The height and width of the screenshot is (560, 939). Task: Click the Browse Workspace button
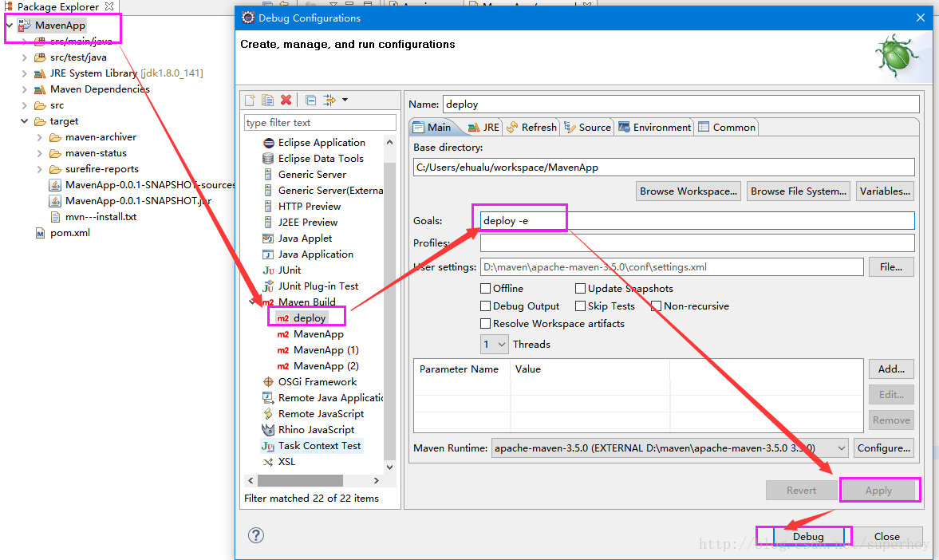point(688,191)
